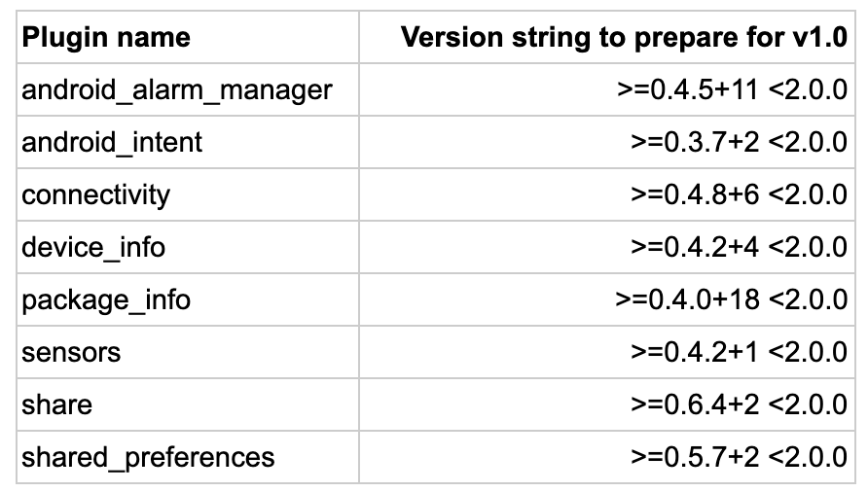The height and width of the screenshot is (492, 868).
Task: Click the connectivity plugin cell
Action: click(x=188, y=194)
